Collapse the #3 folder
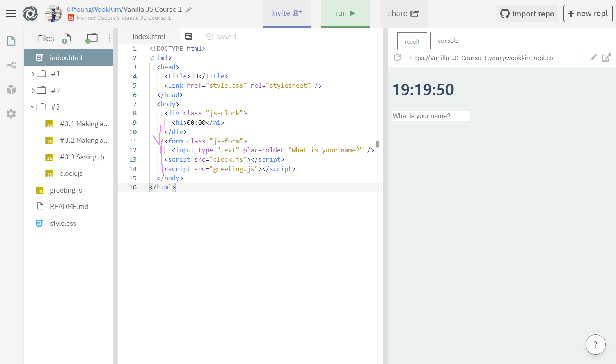Viewport: 616px width, 364px height. point(32,107)
